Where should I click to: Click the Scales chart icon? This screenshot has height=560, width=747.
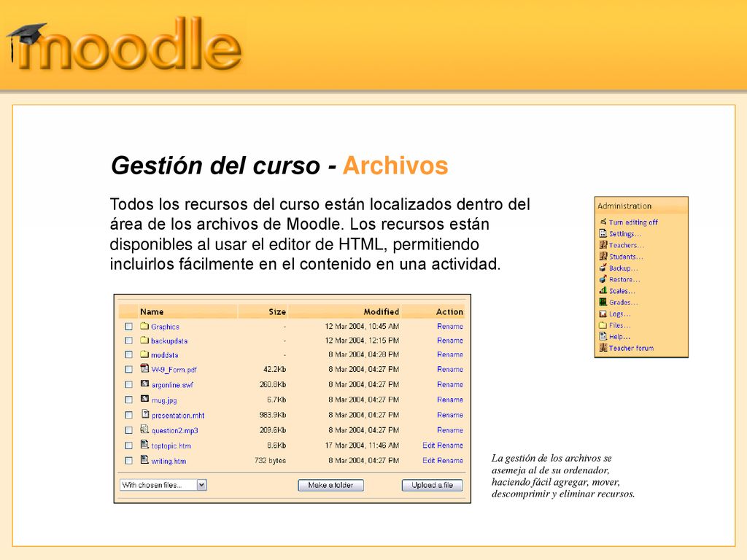[x=603, y=290]
